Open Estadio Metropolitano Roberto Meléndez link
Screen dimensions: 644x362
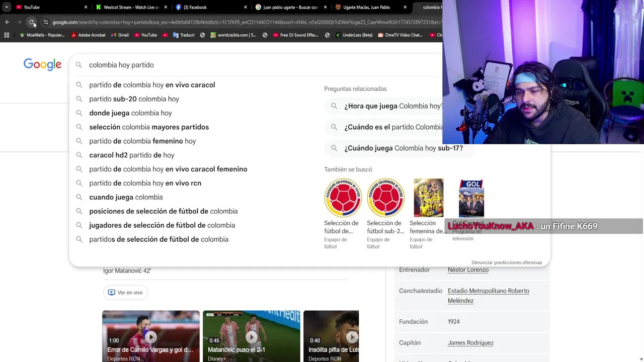point(488,296)
